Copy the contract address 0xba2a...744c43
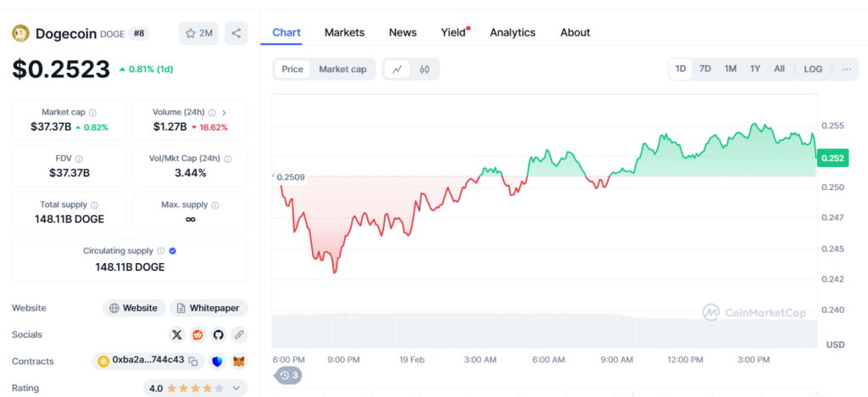868x397 pixels. (x=193, y=361)
